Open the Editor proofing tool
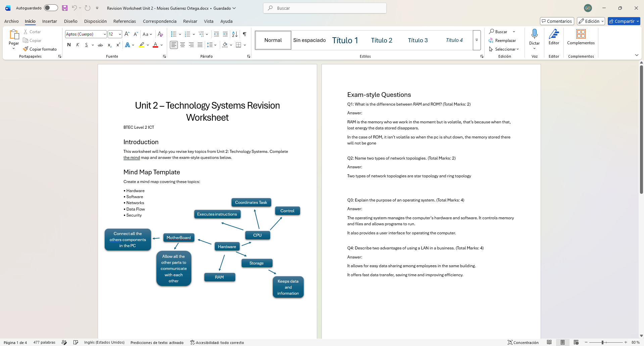Screen dimensions: 644x346 [554, 37]
